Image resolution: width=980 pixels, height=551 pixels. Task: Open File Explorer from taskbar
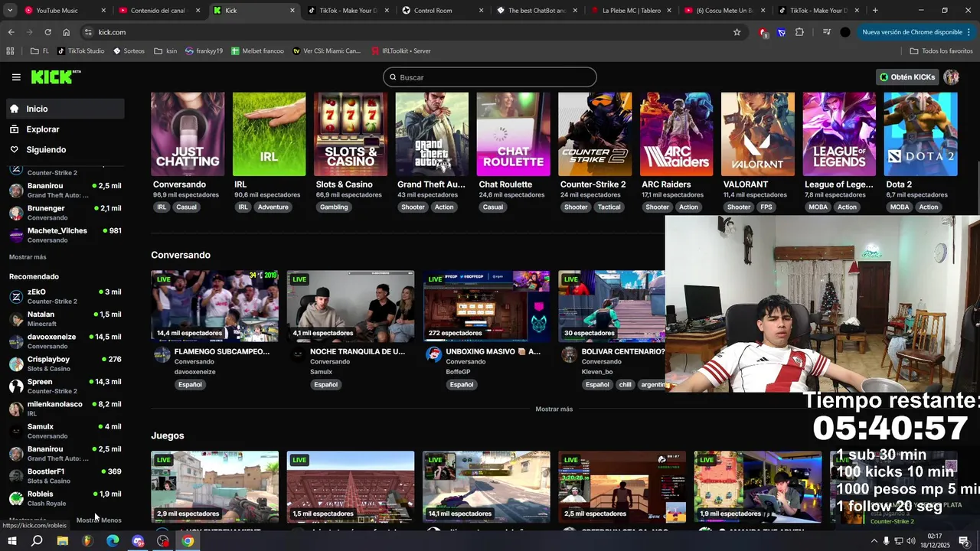pos(63,541)
